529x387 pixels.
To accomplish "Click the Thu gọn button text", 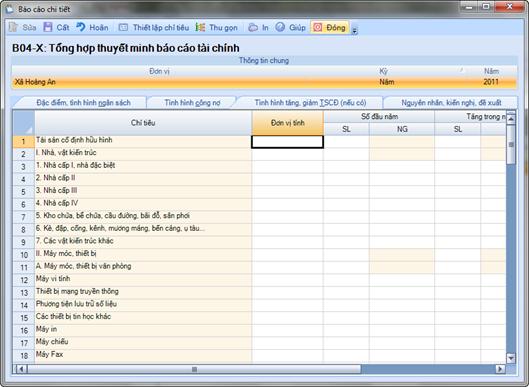I will (x=223, y=28).
